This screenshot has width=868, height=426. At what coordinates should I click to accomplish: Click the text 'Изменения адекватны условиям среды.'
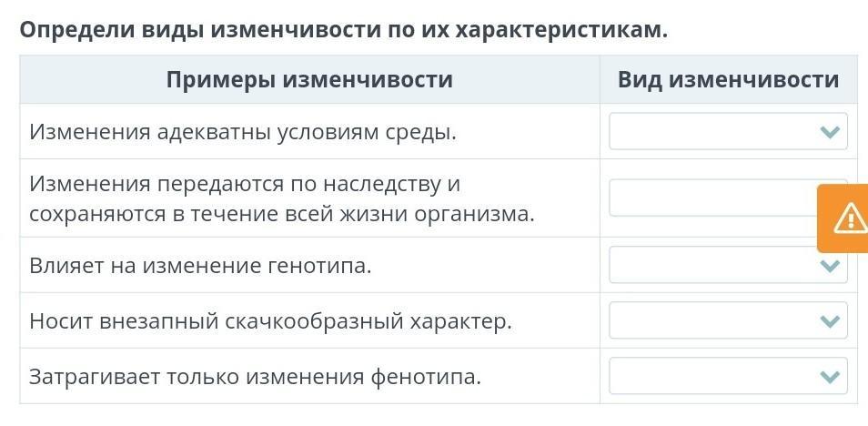click(x=243, y=132)
